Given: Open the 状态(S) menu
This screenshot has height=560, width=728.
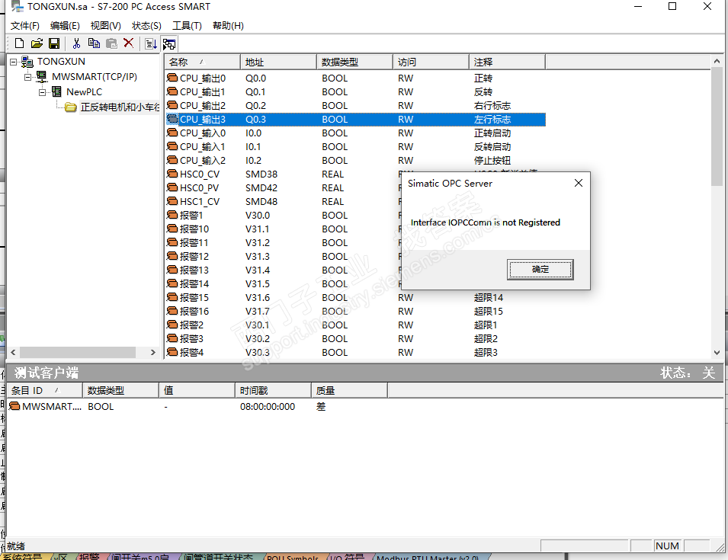Looking at the screenshot, I should (x=146, y=25).
